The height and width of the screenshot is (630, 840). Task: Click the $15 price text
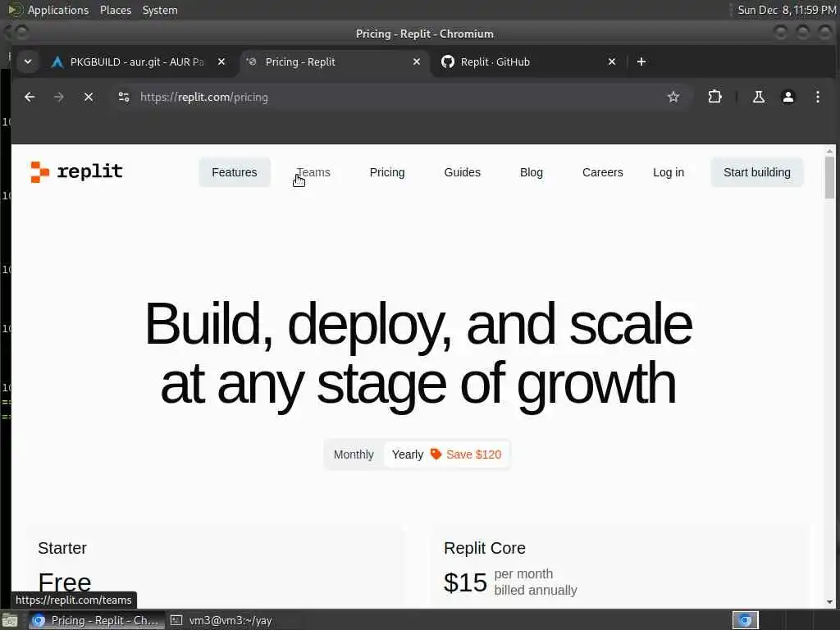tap(465, 582)
